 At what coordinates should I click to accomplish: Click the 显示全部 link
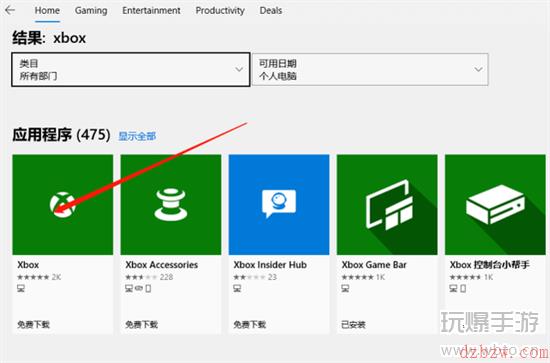137,136
